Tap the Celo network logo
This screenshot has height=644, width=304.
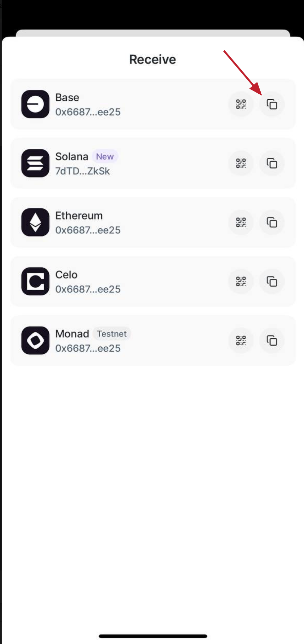35,281
